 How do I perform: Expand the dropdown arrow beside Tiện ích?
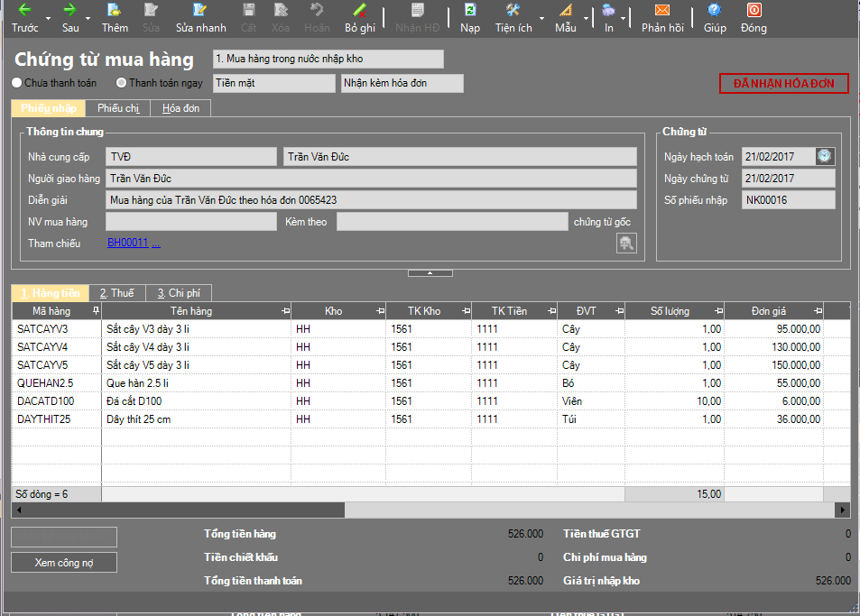coord(541,19)
